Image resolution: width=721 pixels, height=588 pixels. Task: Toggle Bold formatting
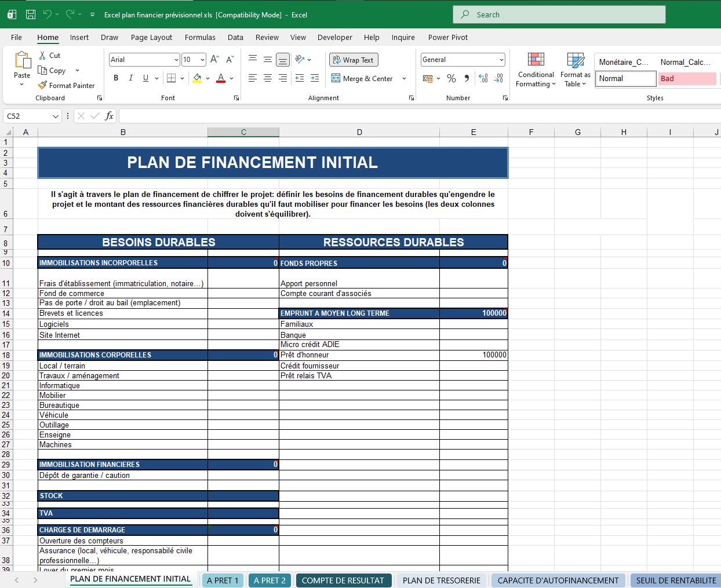[x=116, y=78]
